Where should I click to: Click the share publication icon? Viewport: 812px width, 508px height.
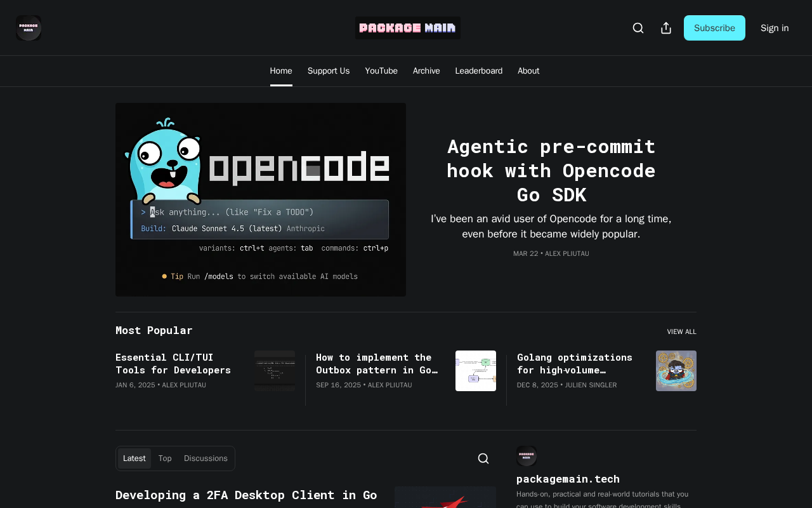(666, 28)
